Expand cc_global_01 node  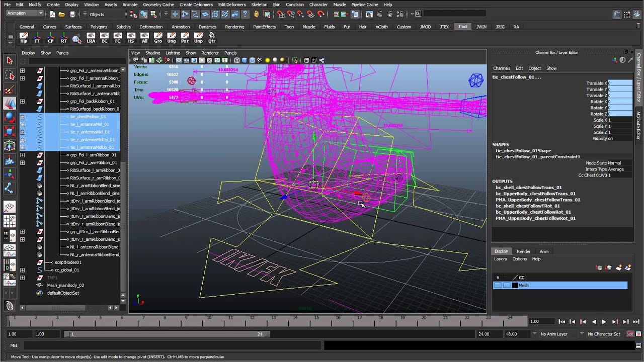coord(22,270)
